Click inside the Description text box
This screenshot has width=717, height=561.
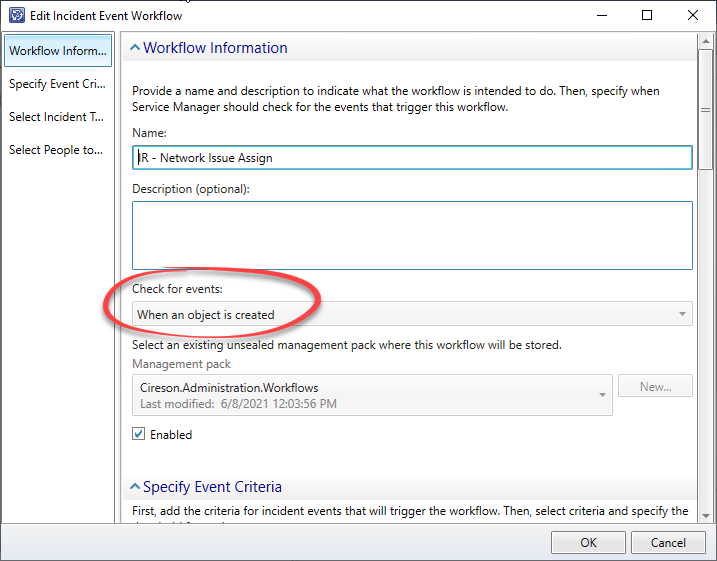coord(412,235)
